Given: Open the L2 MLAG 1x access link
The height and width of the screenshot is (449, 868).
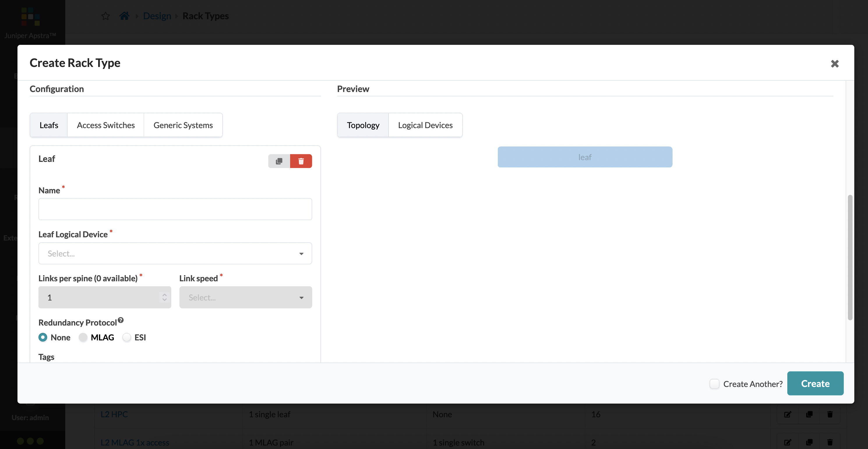Looking at the screenshot, I should (135, 442).
